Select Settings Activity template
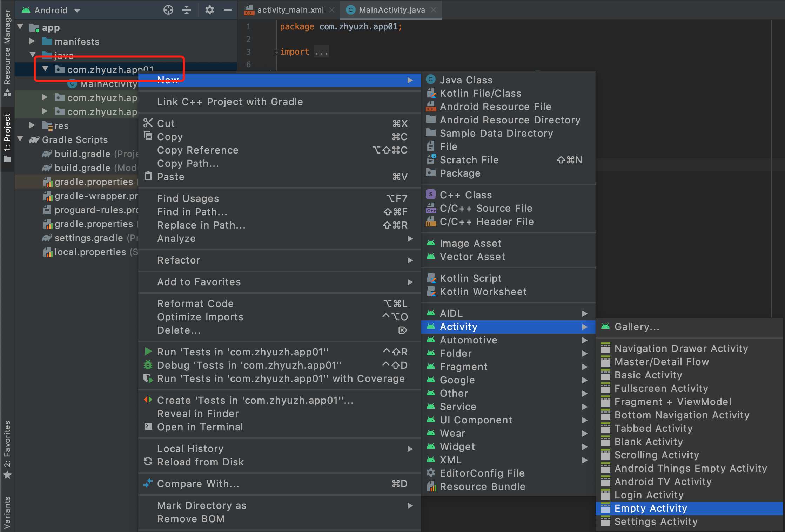The height and width of the screenshot is (532, 785). click(689, 521)
